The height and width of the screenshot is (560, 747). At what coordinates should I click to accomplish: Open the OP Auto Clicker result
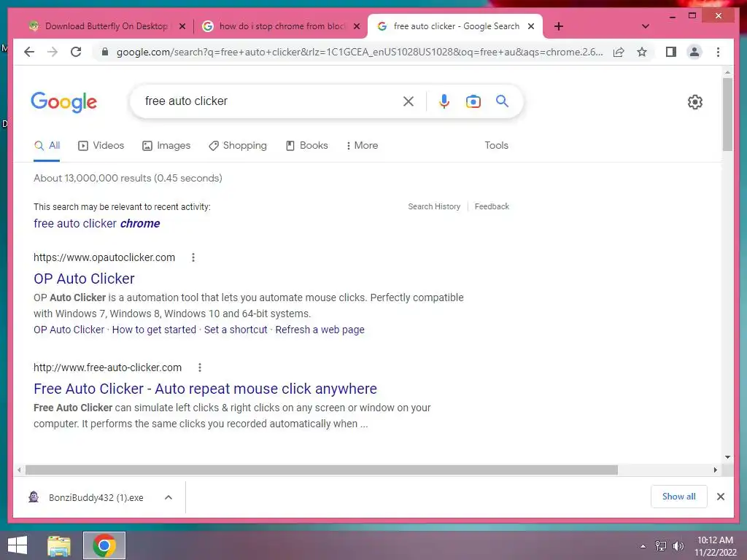[x=84, y=279]
